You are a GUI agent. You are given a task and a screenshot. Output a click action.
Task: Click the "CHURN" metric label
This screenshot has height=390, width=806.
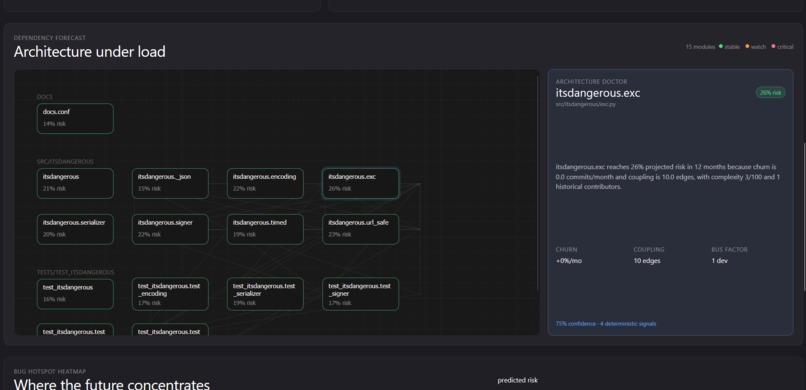566,250
